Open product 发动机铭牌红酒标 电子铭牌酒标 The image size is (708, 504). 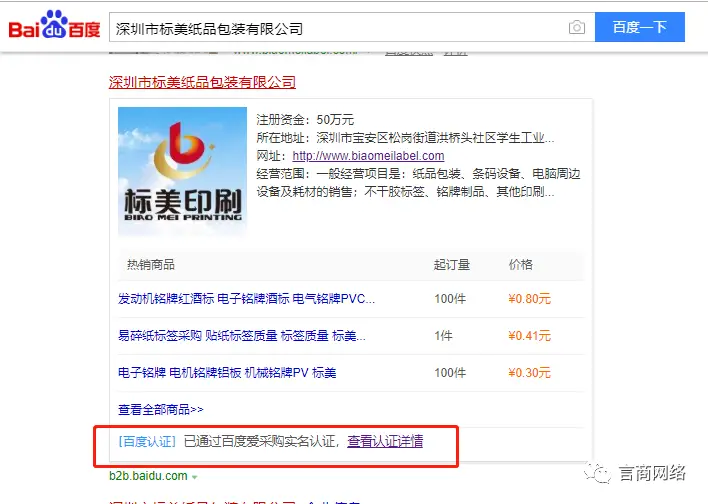pos(246,299)
